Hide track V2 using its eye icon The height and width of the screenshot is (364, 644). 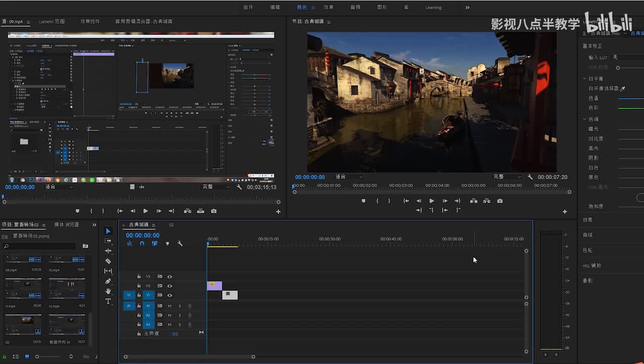[x=170, y=286]
